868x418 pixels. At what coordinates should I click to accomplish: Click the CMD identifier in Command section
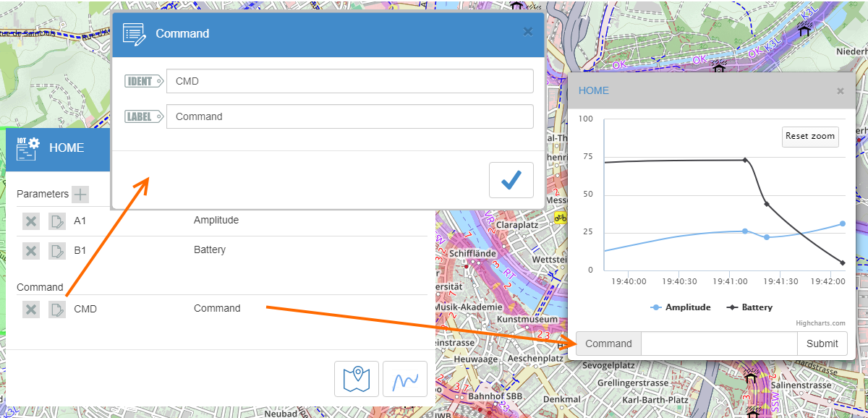tap(85, 309)
